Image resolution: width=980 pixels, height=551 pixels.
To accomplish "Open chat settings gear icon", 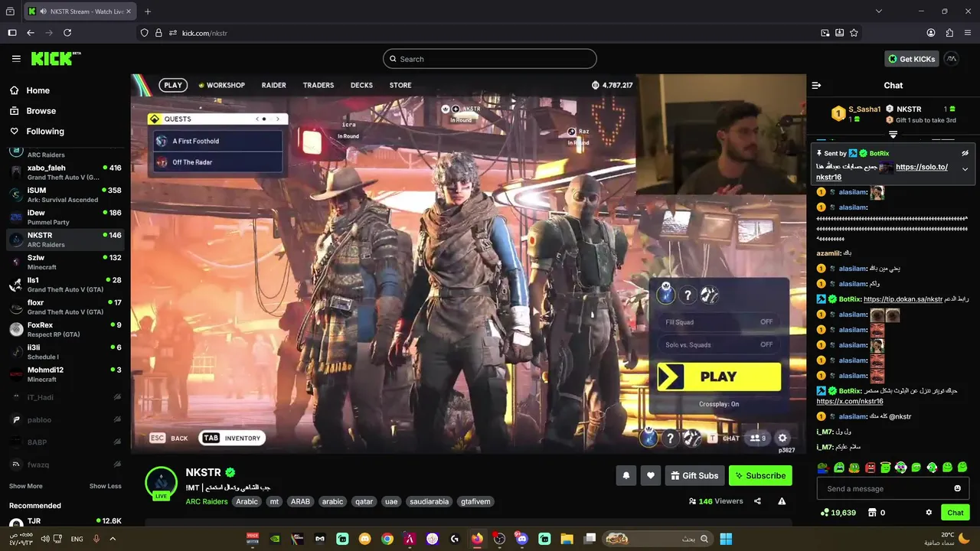I will coord(929,513).
